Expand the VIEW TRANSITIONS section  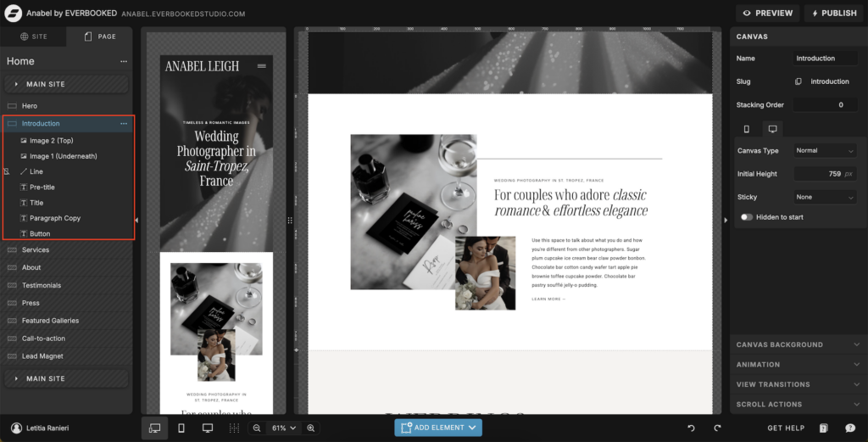point(798,384)
